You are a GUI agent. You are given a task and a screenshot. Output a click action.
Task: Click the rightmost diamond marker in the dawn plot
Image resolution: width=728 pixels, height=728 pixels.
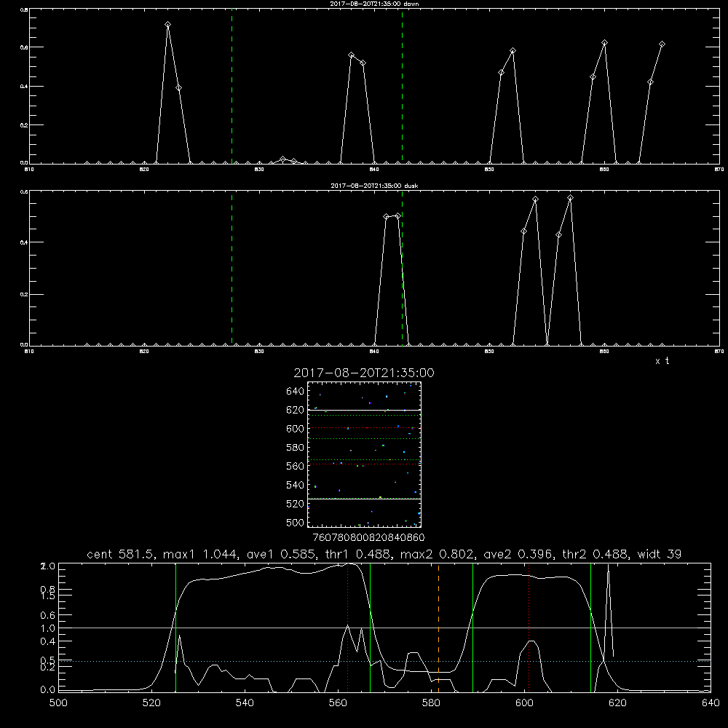coord(662,44)
